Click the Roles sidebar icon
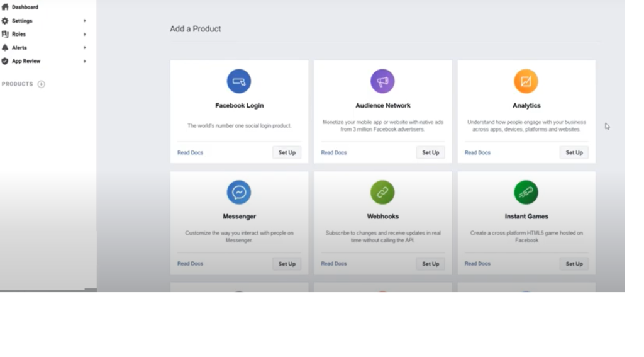 tap(5, 34)
